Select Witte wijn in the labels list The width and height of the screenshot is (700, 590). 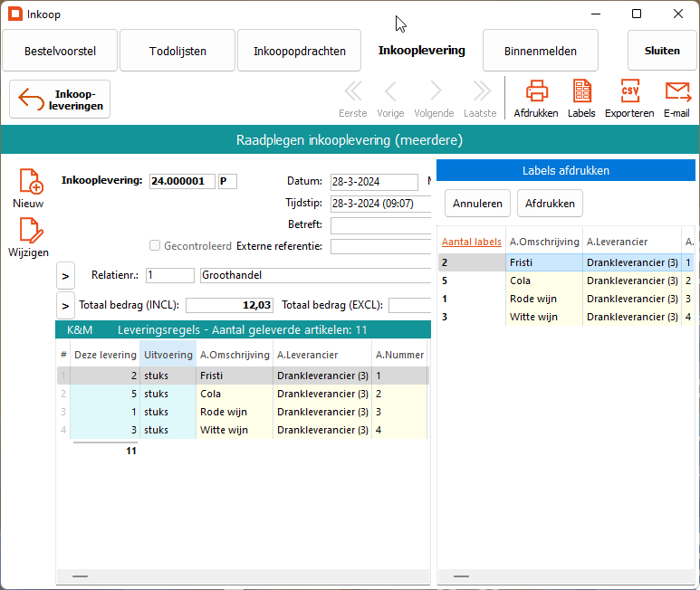(566, 317)
